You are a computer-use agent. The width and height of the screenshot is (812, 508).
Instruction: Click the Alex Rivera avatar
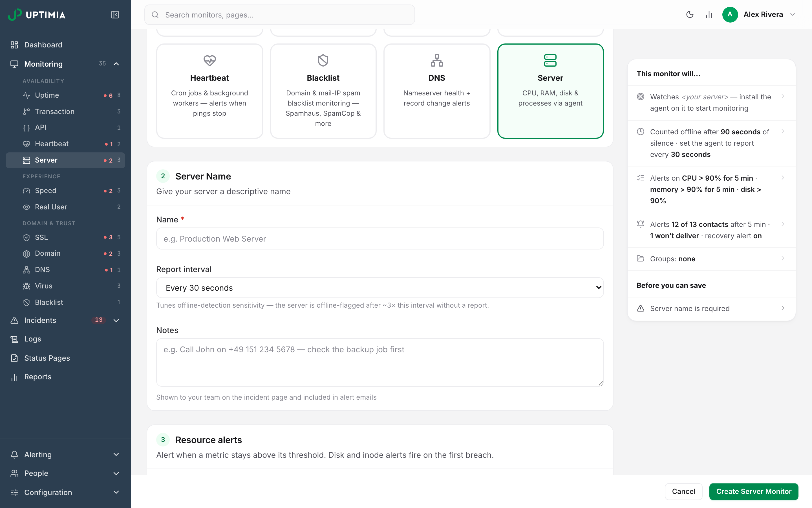point(730,14)
